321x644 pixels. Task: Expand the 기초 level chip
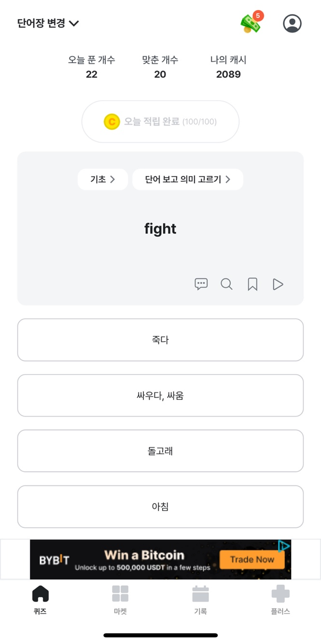102,179
